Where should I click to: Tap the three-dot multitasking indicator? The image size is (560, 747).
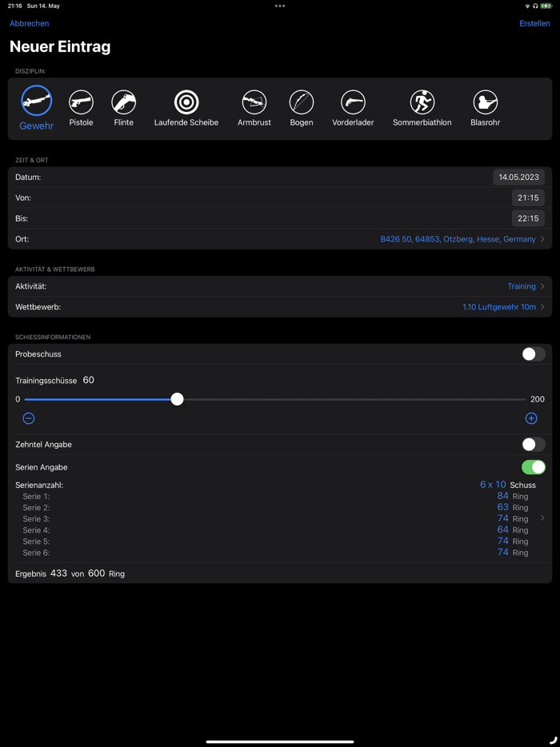(x=280, y=6)
